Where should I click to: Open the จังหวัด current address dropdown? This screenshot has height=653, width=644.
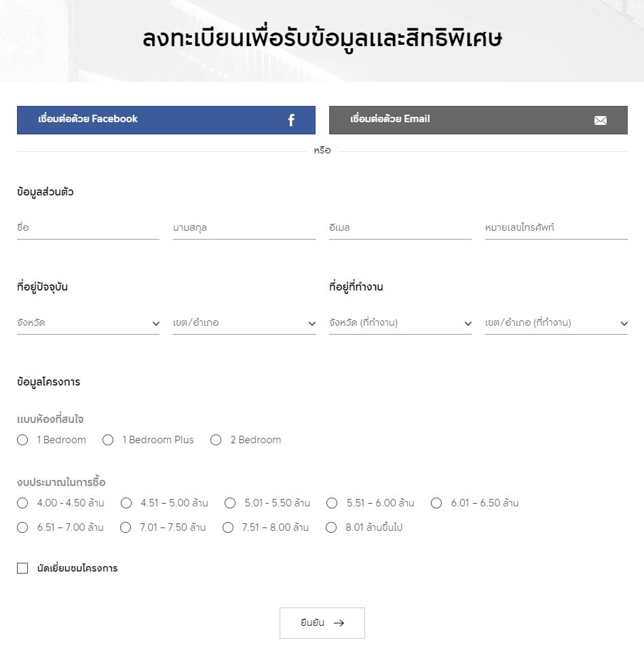[88, 323]
